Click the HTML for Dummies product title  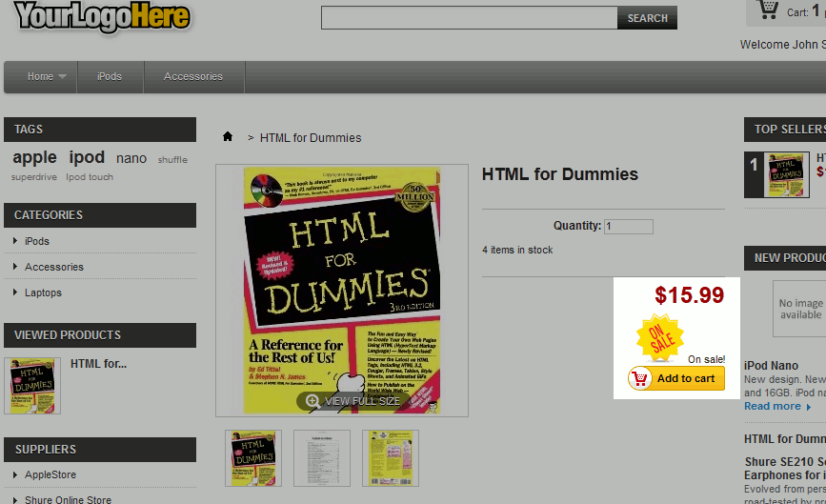click(x=560, y=174)
